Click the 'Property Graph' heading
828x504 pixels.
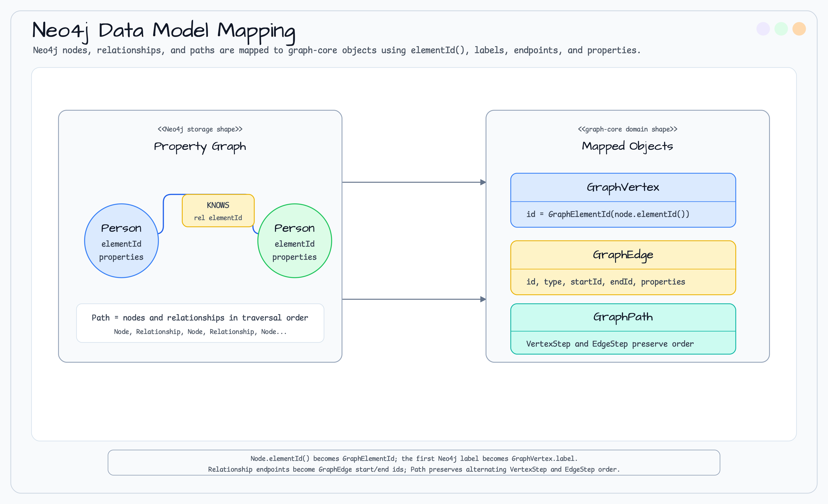200,147
